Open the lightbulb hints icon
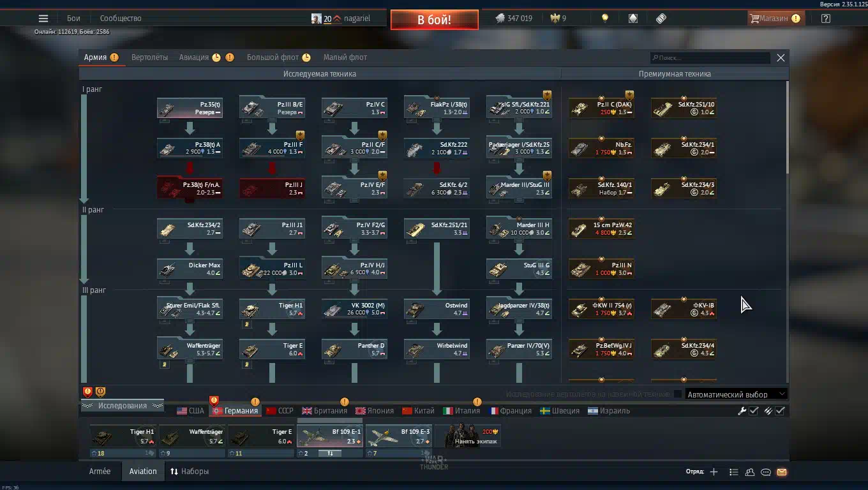 tap(605, 19)
